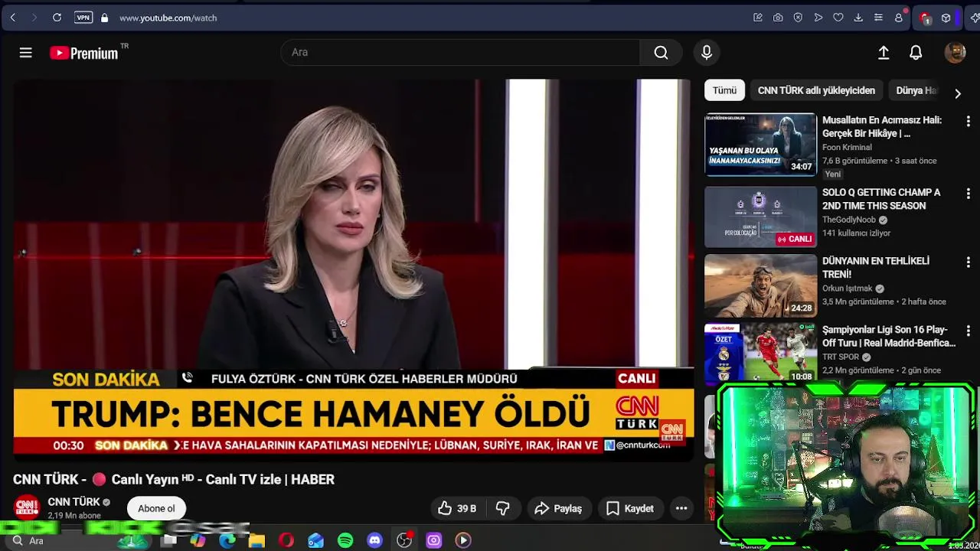980x551 pixels.
Task: Reload the page in the browser
Action: (57, 18)
